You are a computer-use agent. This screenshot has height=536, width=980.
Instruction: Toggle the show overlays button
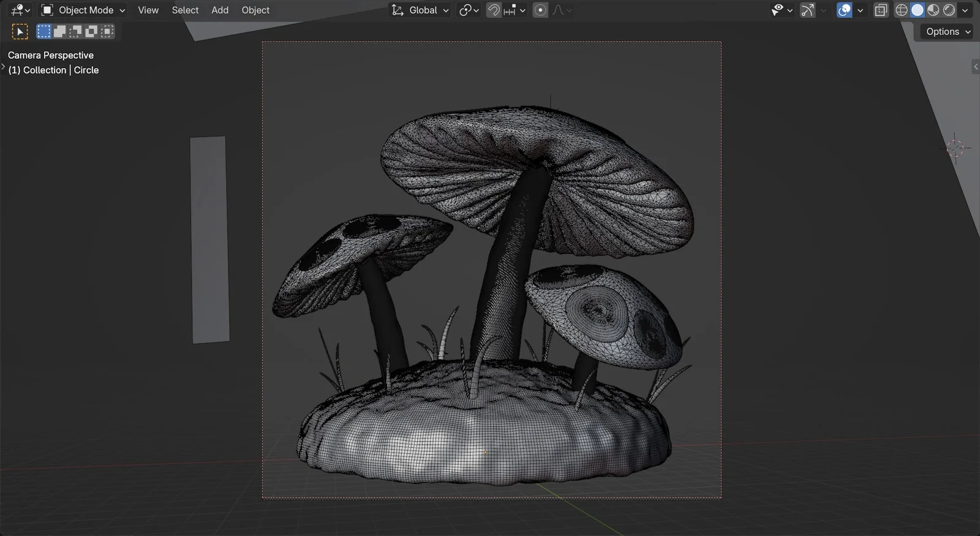[x=845, y=10]
